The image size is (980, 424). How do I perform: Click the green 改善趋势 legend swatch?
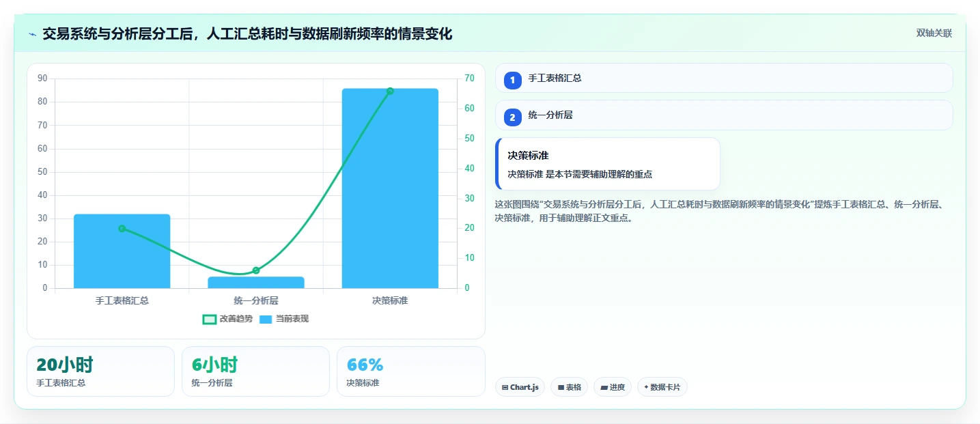210,319
